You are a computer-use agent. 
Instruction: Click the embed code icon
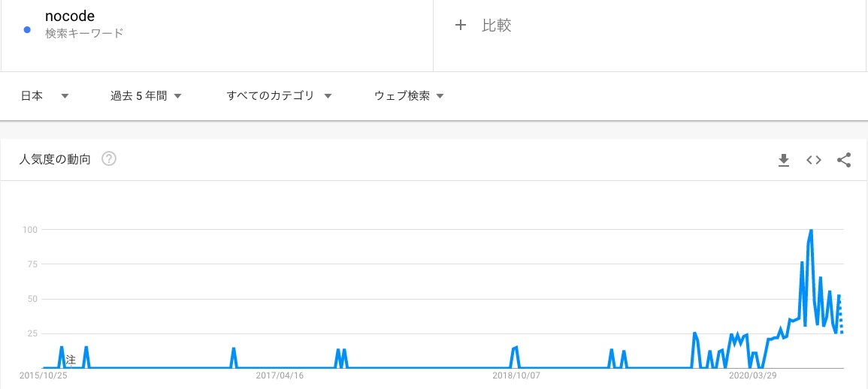814,160
